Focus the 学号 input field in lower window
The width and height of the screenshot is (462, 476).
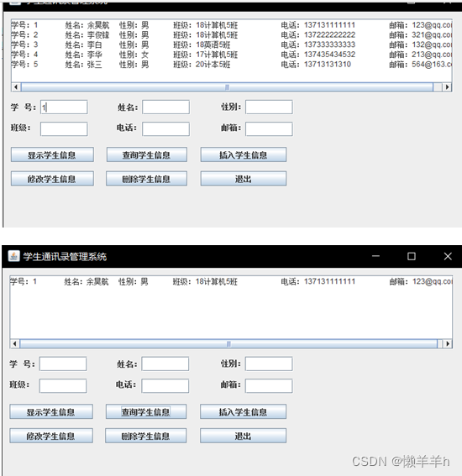pos(63,364)
